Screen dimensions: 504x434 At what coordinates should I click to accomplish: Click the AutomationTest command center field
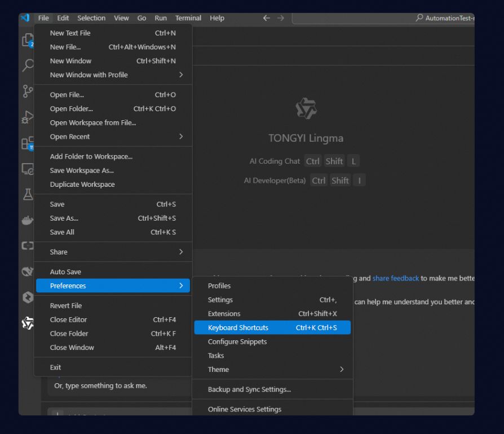click(x=383, y=18)
